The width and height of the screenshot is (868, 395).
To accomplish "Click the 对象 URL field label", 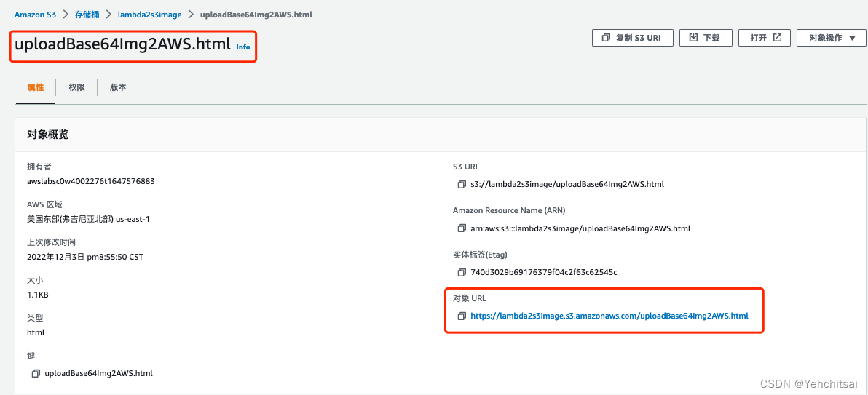I will click(470, 298).
